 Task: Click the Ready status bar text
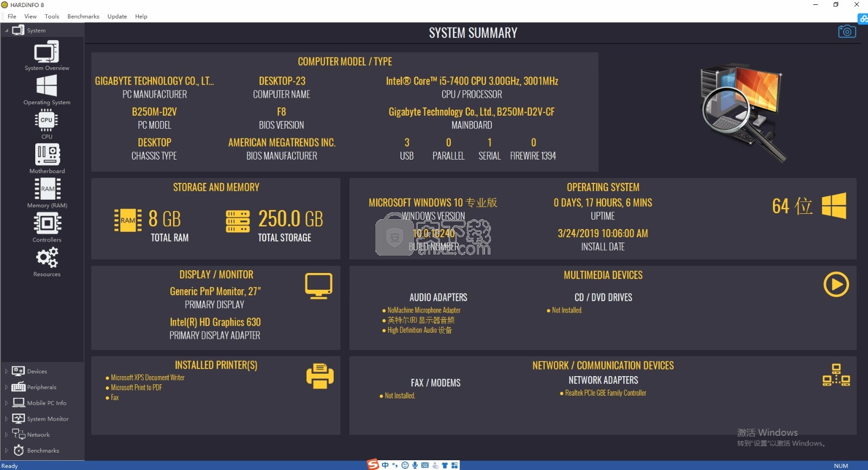[10, 466]
